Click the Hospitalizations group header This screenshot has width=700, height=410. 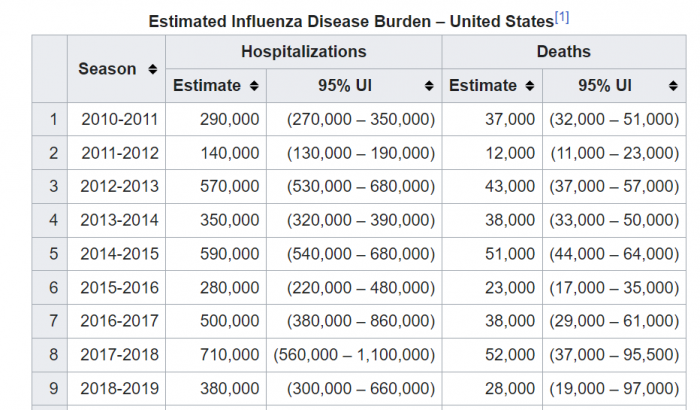[x=303, y=51]
